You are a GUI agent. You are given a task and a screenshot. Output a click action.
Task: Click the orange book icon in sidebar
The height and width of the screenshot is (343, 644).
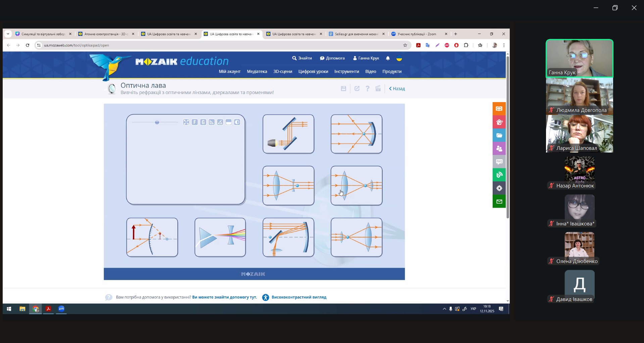(499, 109)
